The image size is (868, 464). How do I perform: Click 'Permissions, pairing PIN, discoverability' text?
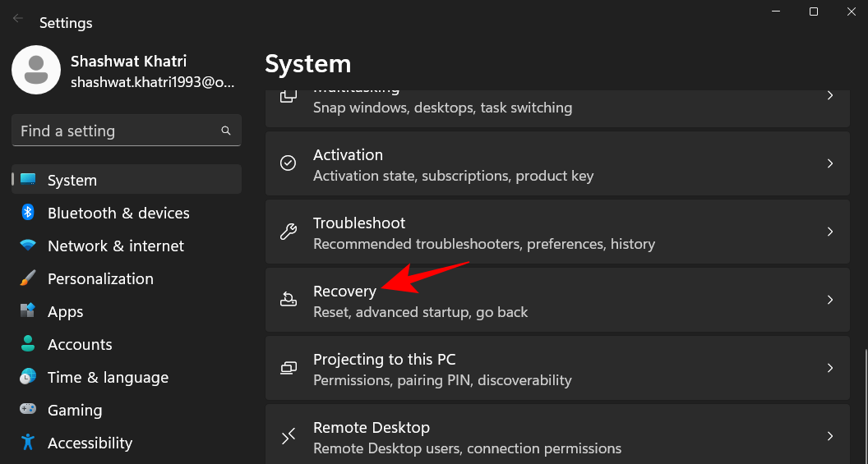click(442, 380)
